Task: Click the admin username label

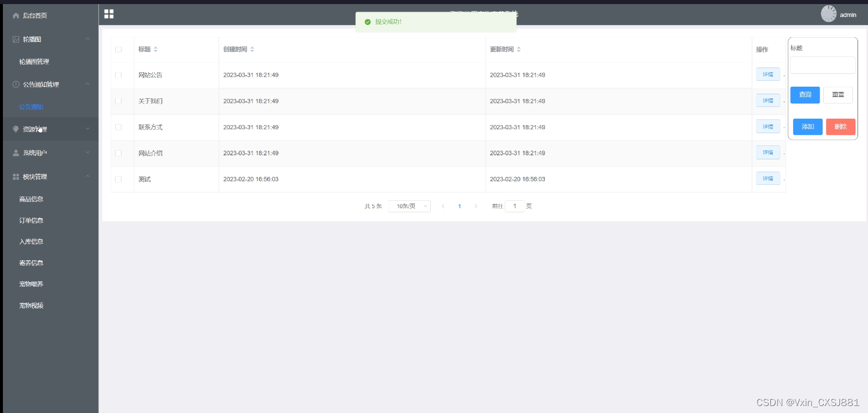Action: pyautogui.click(x=848, y=15)
